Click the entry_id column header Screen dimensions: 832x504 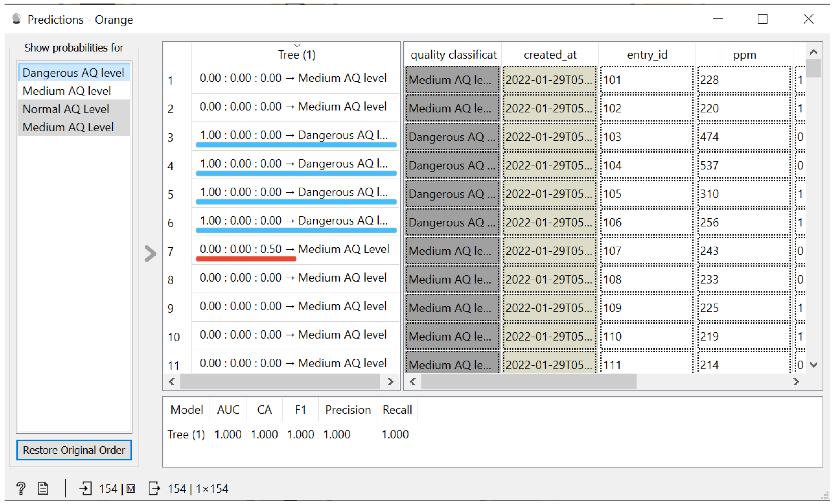(647, 55)
